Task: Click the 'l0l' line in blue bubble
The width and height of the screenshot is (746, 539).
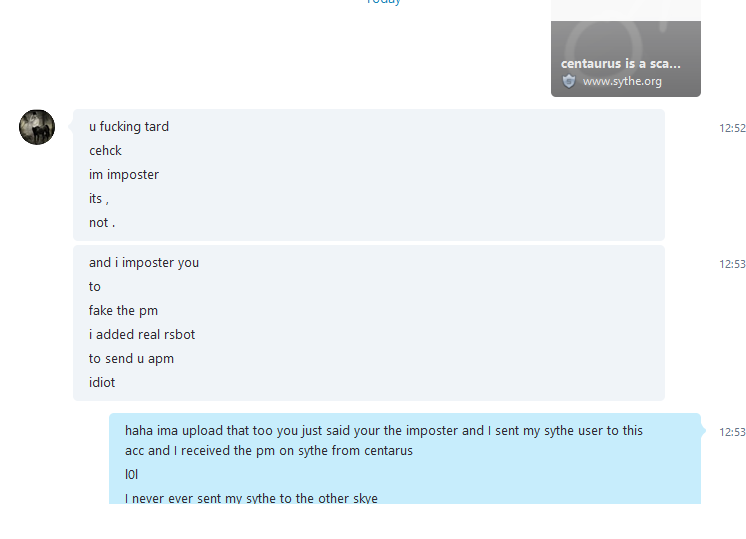Action: (131, 474)
